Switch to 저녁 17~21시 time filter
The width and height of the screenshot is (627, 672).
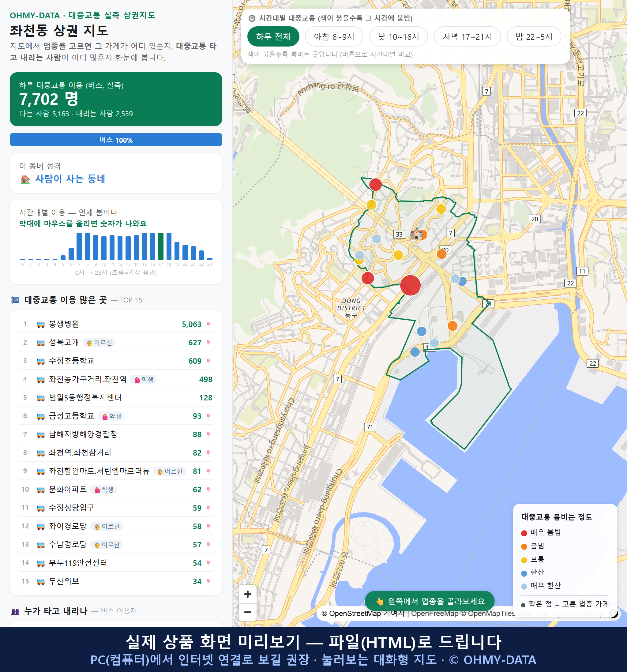pyautogui.click(x=467, y=36)
